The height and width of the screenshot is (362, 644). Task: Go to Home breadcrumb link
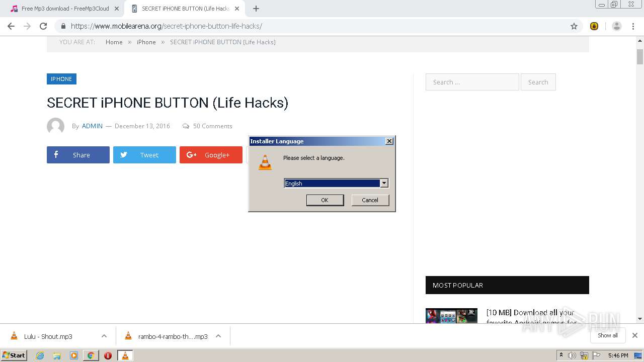pos(114,42)
